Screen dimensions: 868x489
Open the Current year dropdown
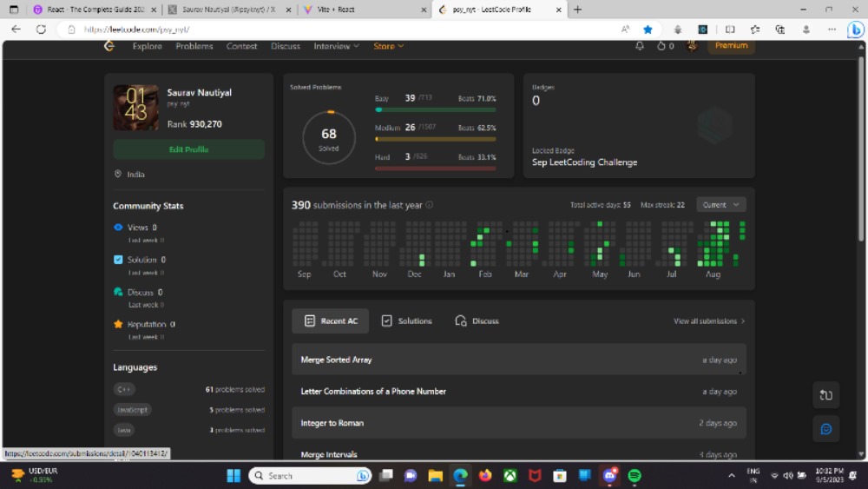[x=720, y=205]
